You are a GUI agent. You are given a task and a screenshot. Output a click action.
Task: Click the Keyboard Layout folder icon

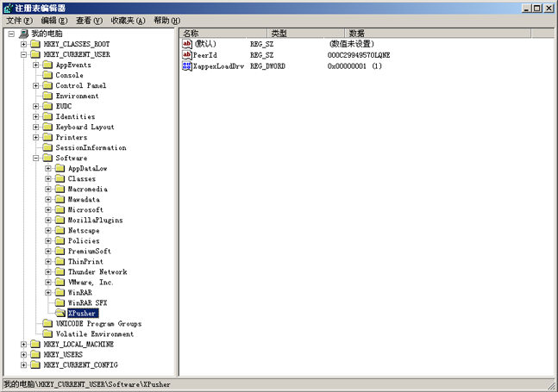pos(47,127)
